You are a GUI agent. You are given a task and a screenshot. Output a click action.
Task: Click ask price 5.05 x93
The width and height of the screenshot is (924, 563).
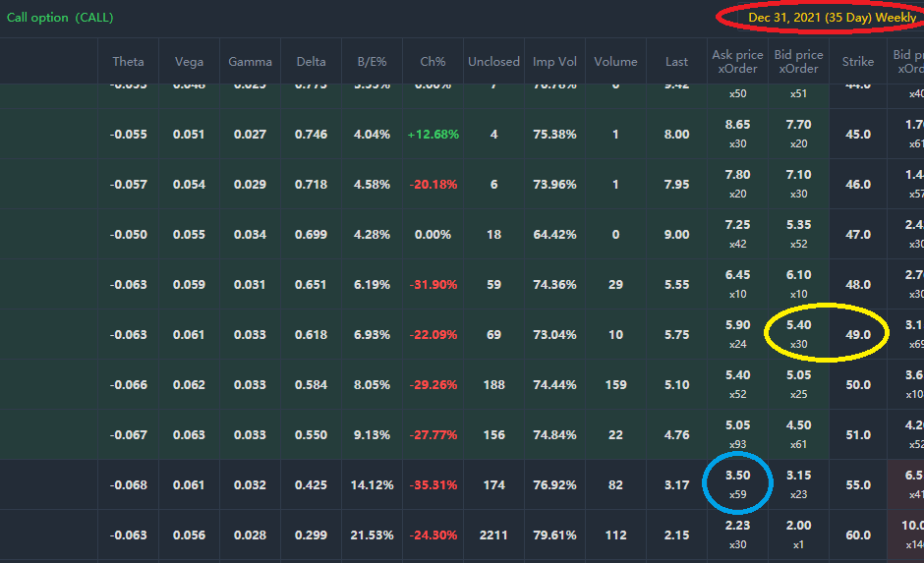click(x=738, y=434)
